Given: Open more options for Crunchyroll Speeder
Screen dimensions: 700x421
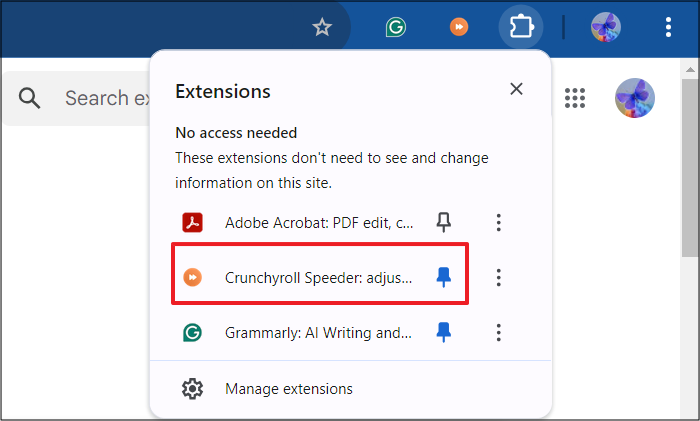Looking at the screenshot, I should 498,277.
